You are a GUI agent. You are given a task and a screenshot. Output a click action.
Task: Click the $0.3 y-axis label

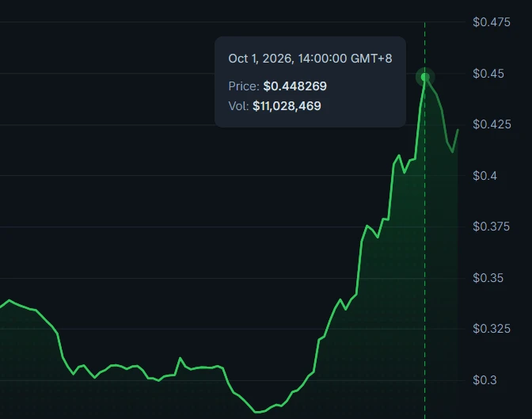(x=484, y=380)
